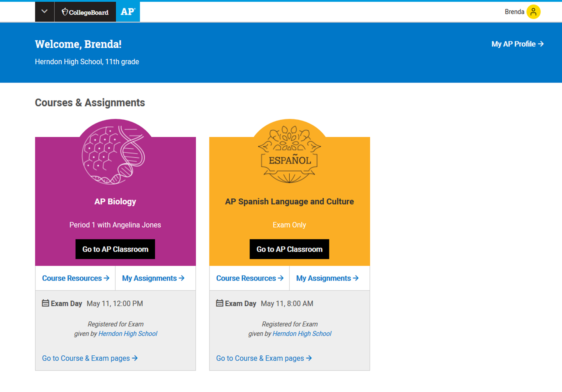Click the 'Courses & Assignments' heading
562x392 pixels.
pos(90,103)
